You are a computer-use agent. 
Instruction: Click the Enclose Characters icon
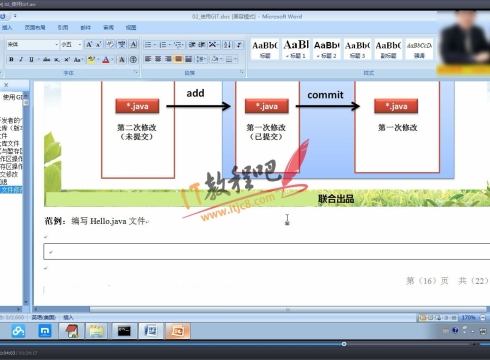(x=133, y=60)
